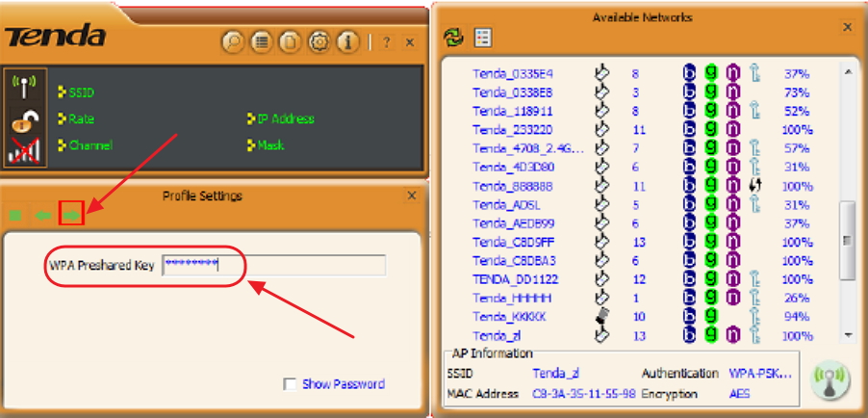Open the About info icon

[347, 42]
